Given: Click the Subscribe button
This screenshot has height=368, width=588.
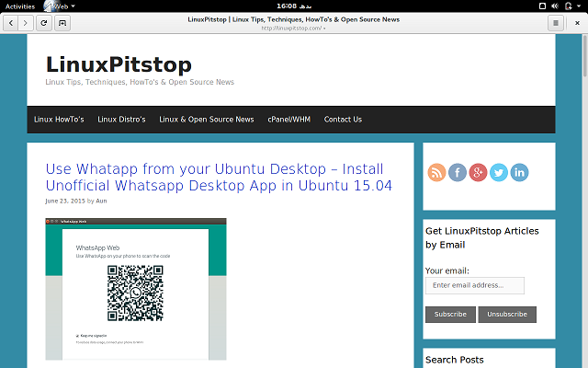Looking at the screenshot, I should (450, 315).
